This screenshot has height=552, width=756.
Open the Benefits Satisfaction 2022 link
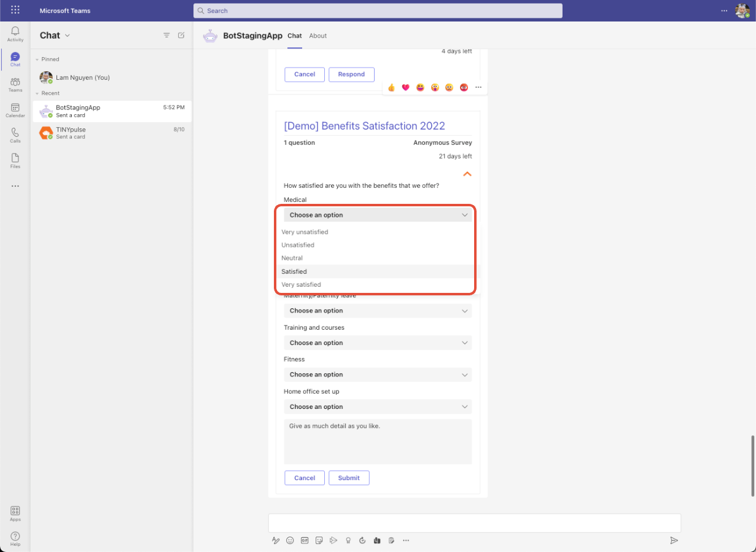(364, 126)
